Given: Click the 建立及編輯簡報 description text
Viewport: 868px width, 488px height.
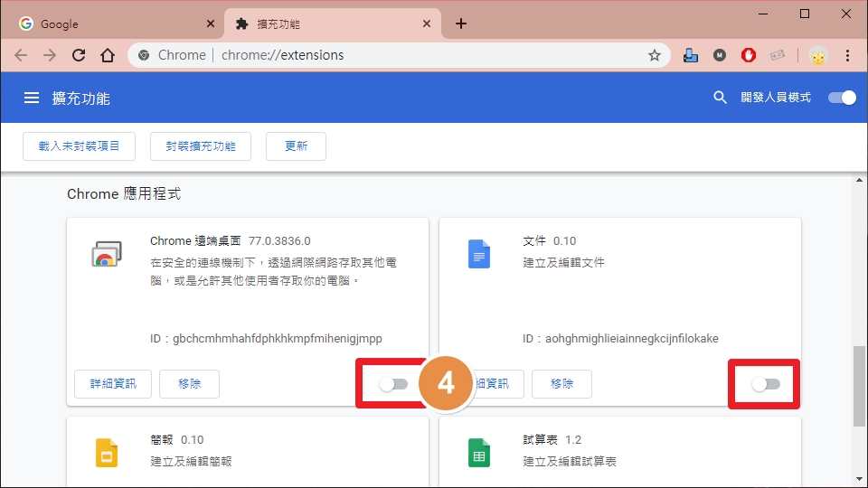Looking at the screenshot, I should (x=191, y=461).
